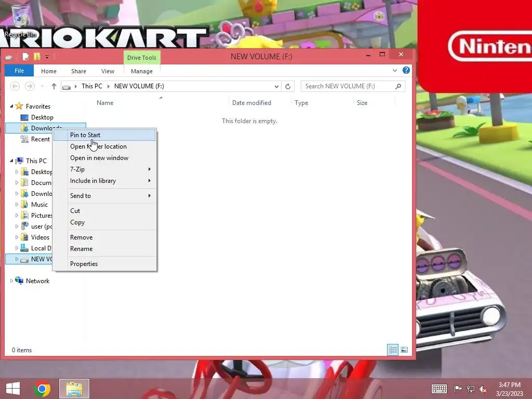Image resolution: width=532 pixels, height=399 pixels.
Task: Refresh the folder with the refresh icon
Action: coord(288,86)
